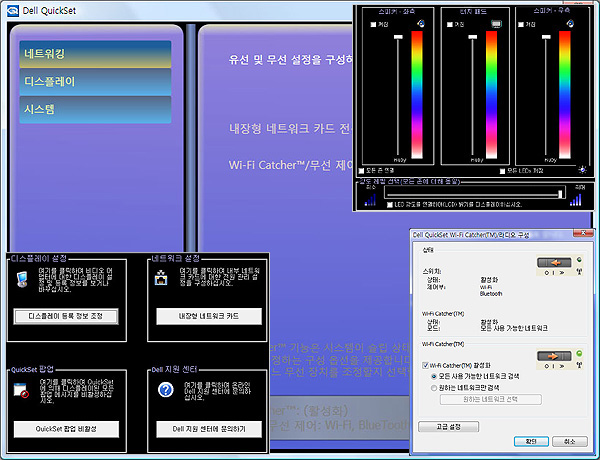The width and height of the screenshot is (600, 460).
Task: Click the color picker icon in left speaker zone
Action: [421, 24]
